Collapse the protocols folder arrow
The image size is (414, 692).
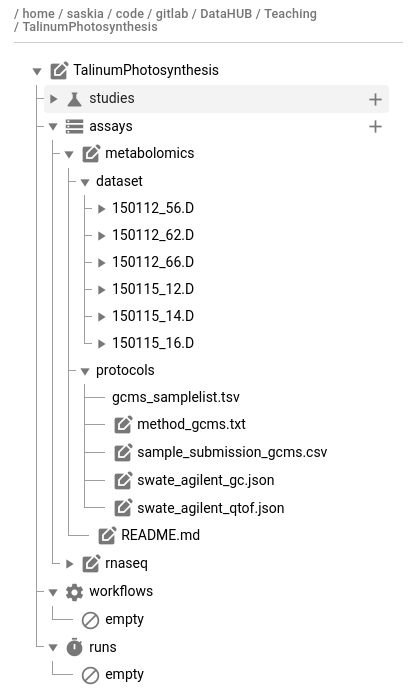(x=85, y=371)
